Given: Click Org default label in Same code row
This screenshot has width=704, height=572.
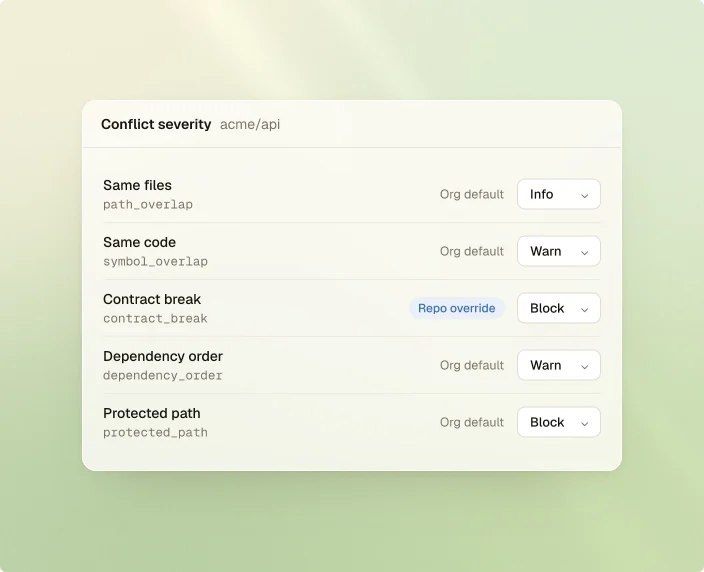Looking at the screenshot, I should click(472, 251).
